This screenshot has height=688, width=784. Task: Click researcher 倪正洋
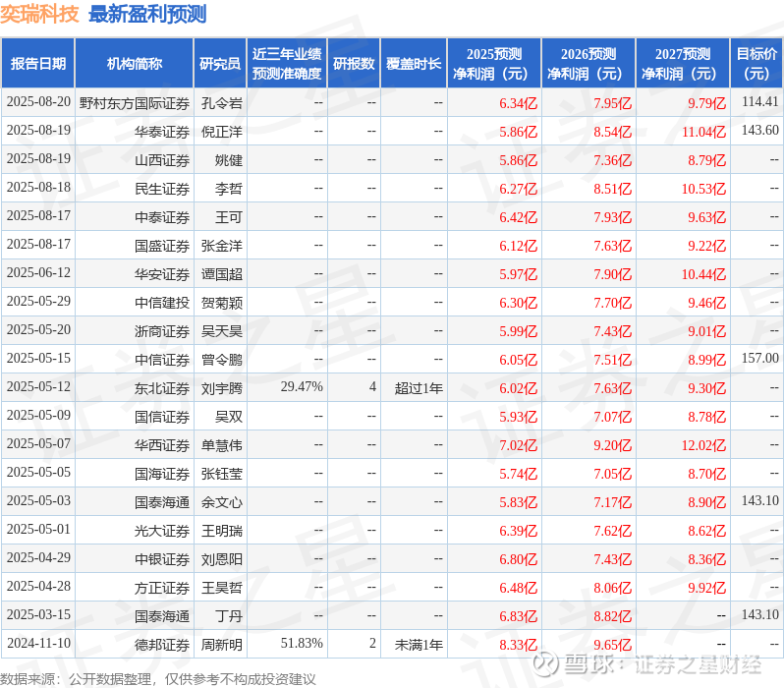(221, 132)
